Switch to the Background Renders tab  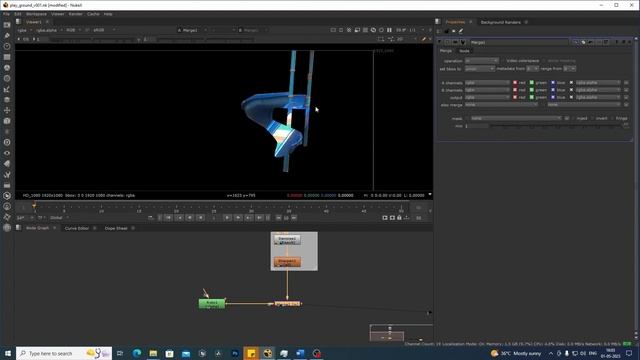click(500, 22)
